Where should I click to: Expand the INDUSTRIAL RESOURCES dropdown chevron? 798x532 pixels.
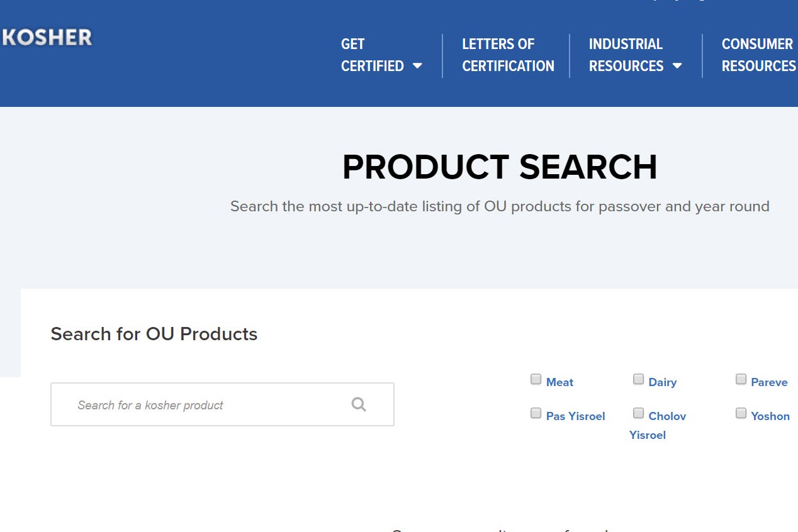(678, 65)
